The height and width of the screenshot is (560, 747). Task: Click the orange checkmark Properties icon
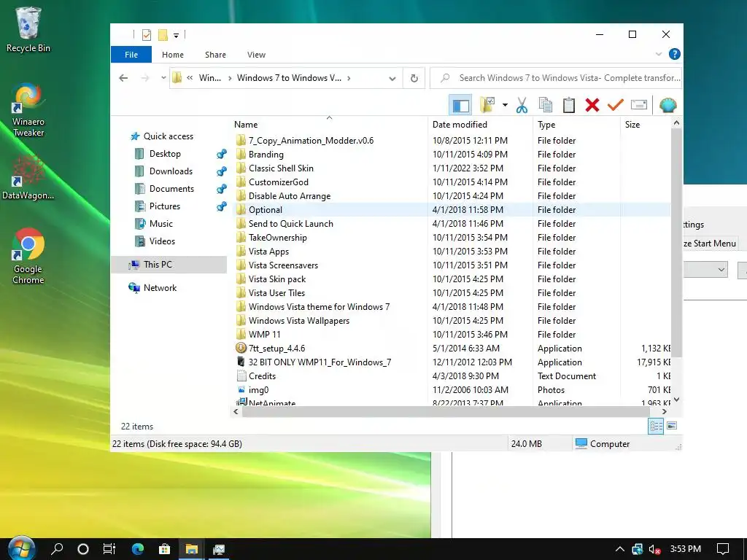(616, 105)
